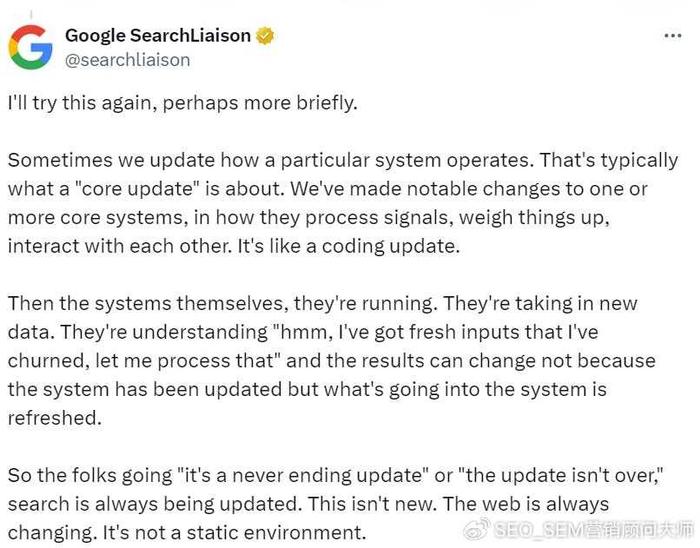
Task: Click quote "it's a never ending update"
Action: pos(304,475)
